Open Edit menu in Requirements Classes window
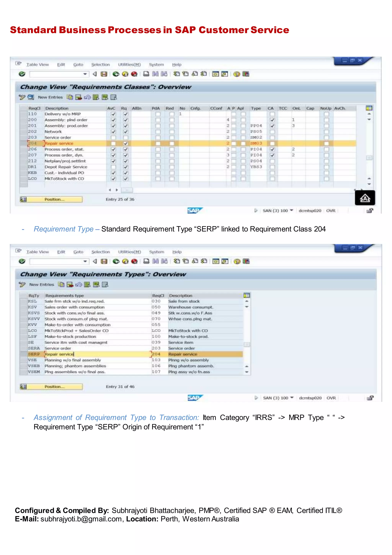This screenshot has height=555, width=392. 61,65
